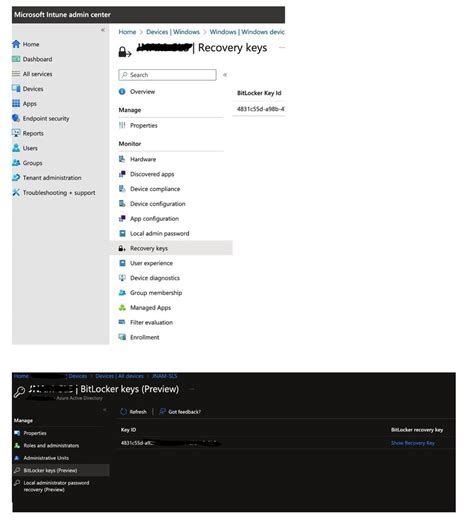Click the Users person icon
474x523 pixels.
point(16,148)
